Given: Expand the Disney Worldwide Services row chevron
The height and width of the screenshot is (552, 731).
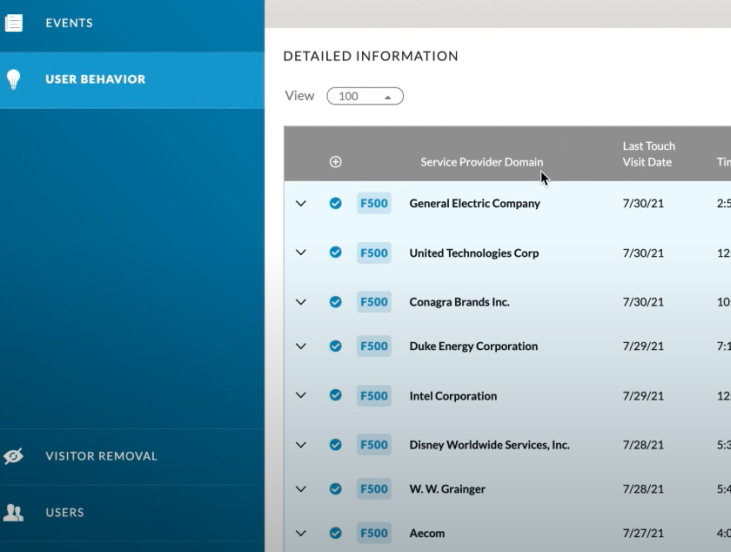Looking at the screenshot, I should click(x=301, y=445).
